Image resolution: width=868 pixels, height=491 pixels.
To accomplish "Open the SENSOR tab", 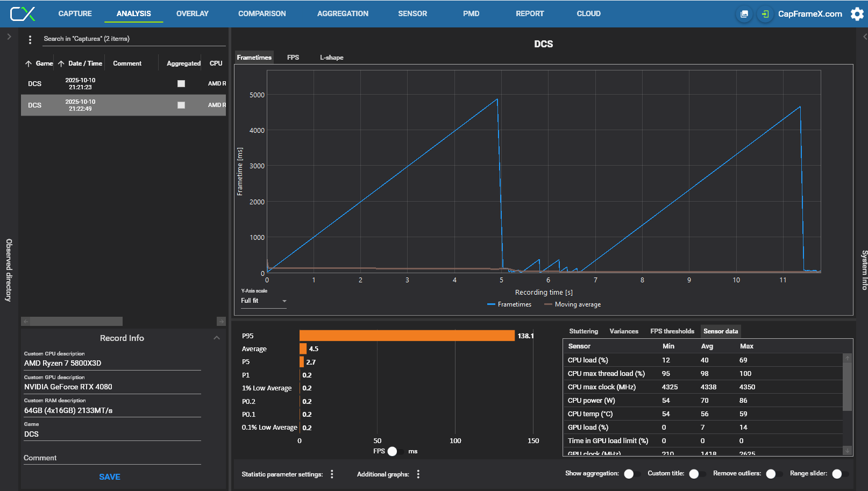I will [x=412, y=13].
